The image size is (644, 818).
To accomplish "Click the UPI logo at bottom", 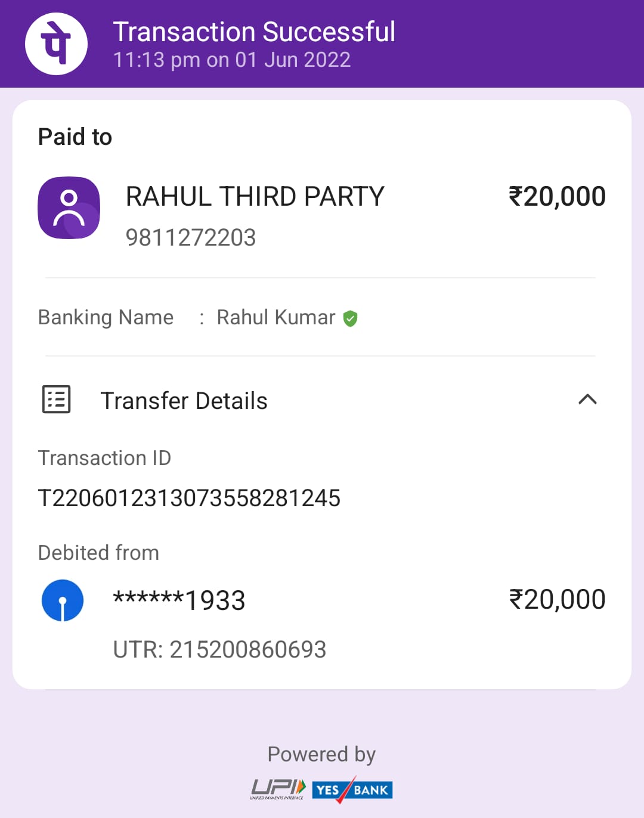I will [x=278, y=789].
